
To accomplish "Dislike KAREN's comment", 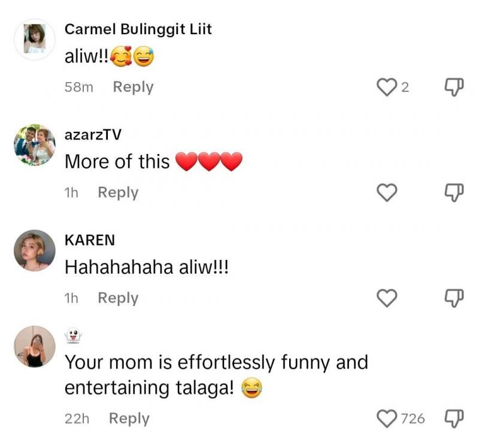I will tap(454, 298).
